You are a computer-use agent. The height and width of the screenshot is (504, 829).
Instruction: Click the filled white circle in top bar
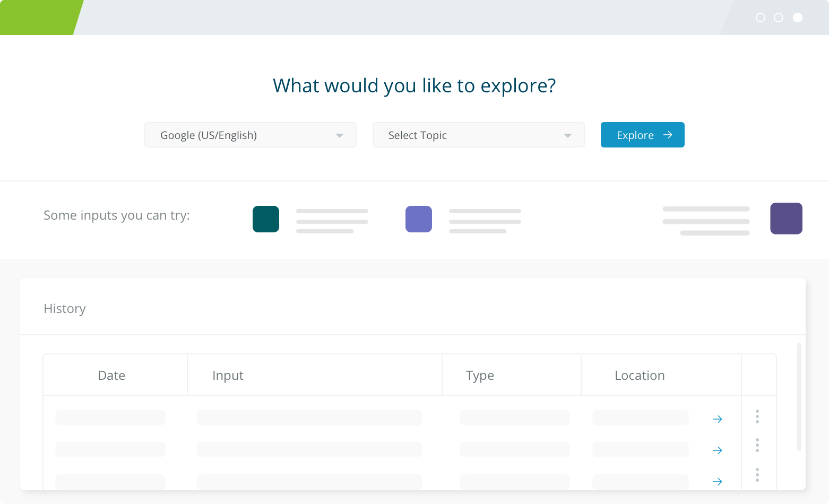coord(798,18)
